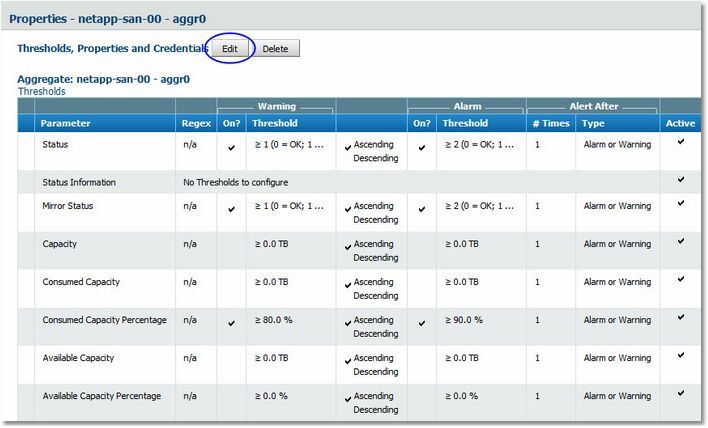The width and height of the screenshot is (708, 428).
Task: Click the Active column header
Action: tap(680, 123)
